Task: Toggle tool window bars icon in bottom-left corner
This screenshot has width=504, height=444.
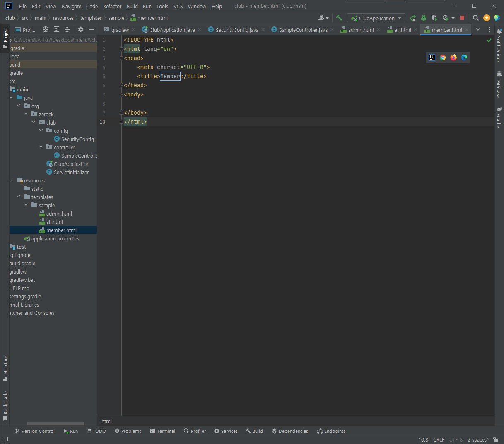Action: tap(5, 439)
